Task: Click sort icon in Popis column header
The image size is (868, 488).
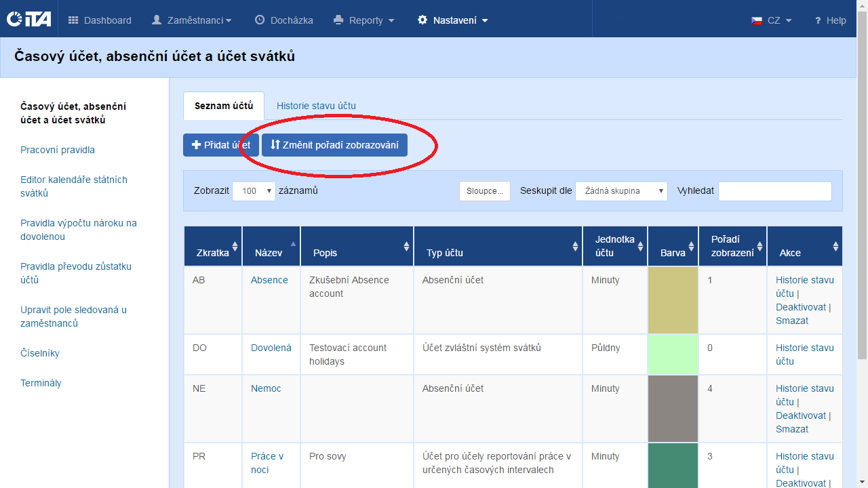Action: tap(407, 247)
